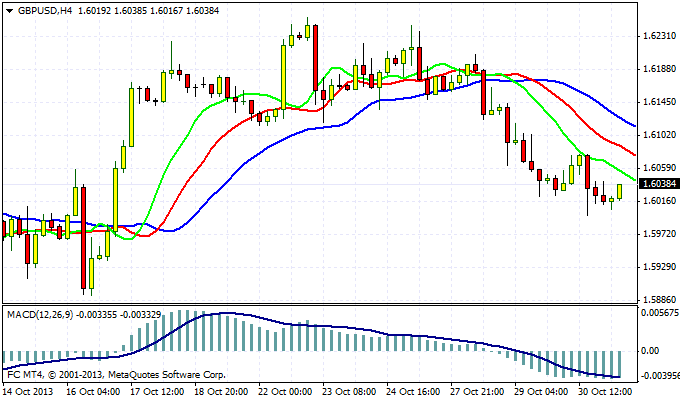Click the 29 Oct 04:00 time label
The image size is (680, 400).
[542, 392]
